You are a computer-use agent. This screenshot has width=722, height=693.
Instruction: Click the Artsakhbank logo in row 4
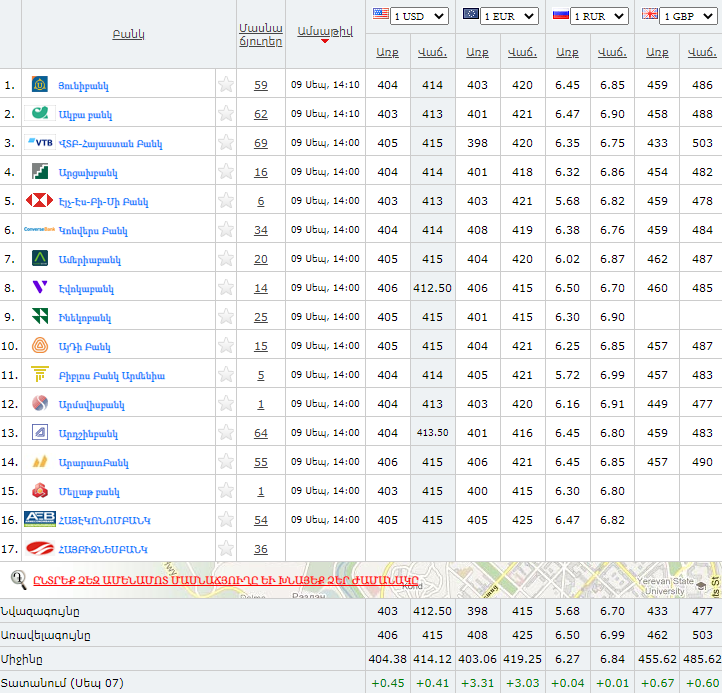pos(40,171)
